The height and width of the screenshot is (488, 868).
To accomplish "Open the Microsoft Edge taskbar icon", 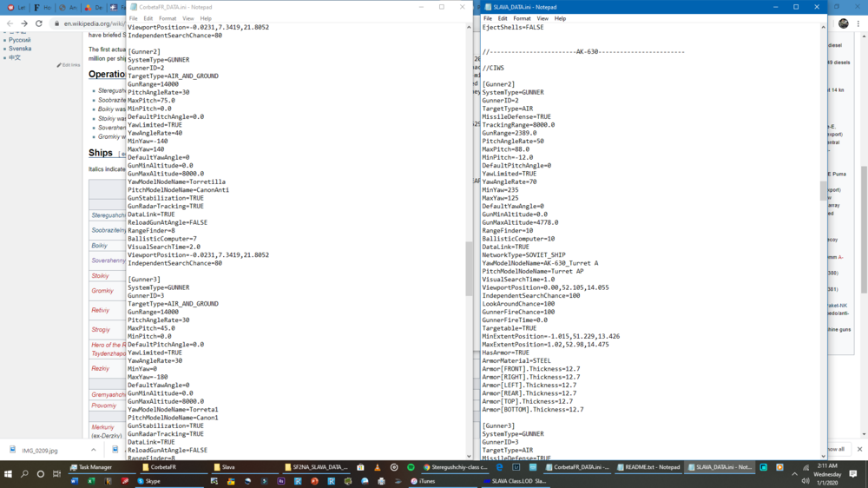I will 499,467.
